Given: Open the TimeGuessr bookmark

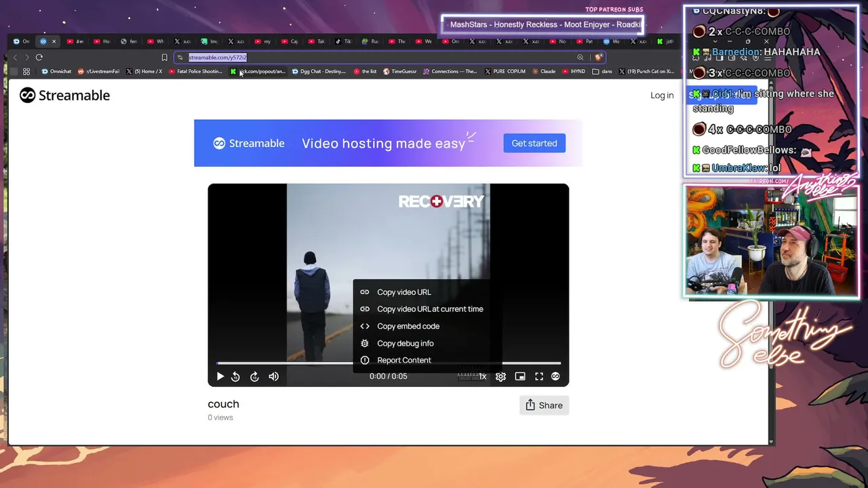Looking at the screenshot, I should click(x=400, y=71).
